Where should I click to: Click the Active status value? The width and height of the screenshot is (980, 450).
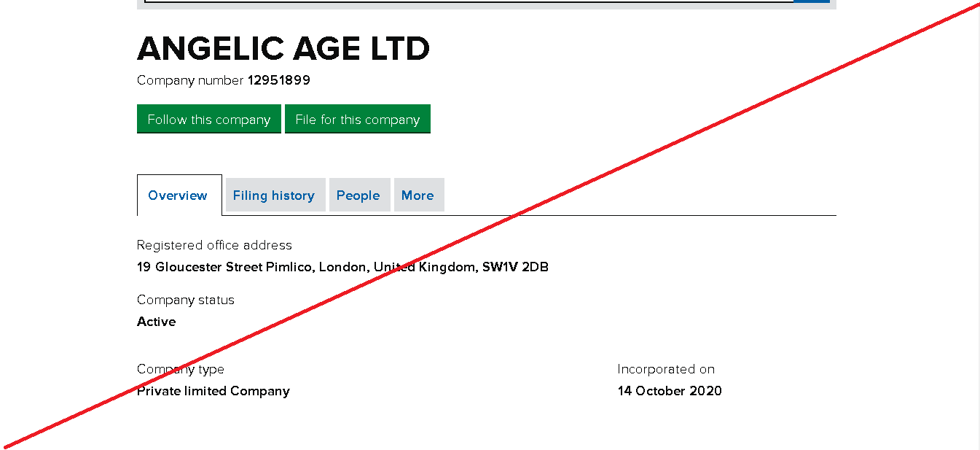pos(157,322)
